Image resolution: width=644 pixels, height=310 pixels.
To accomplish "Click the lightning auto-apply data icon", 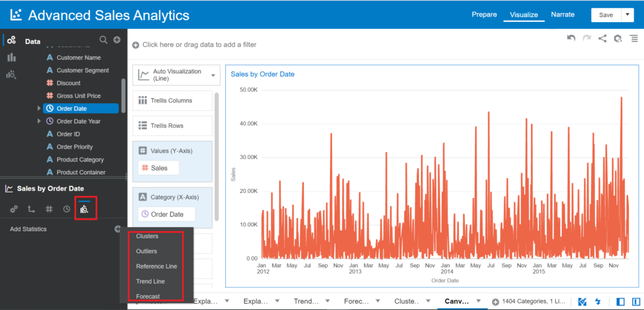I will [597, 302].
